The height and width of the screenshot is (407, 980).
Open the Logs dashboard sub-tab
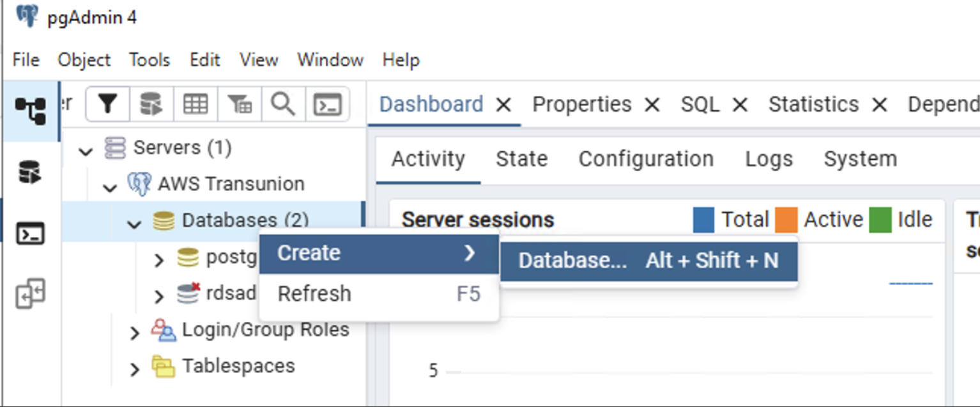click(769, 158)
